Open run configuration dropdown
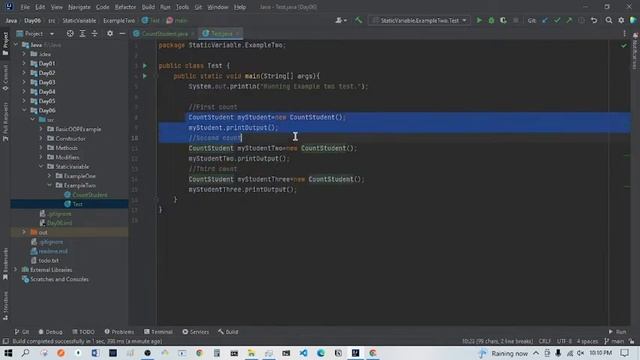The height and width of the screenshot is (360, 640). point(419,20)
